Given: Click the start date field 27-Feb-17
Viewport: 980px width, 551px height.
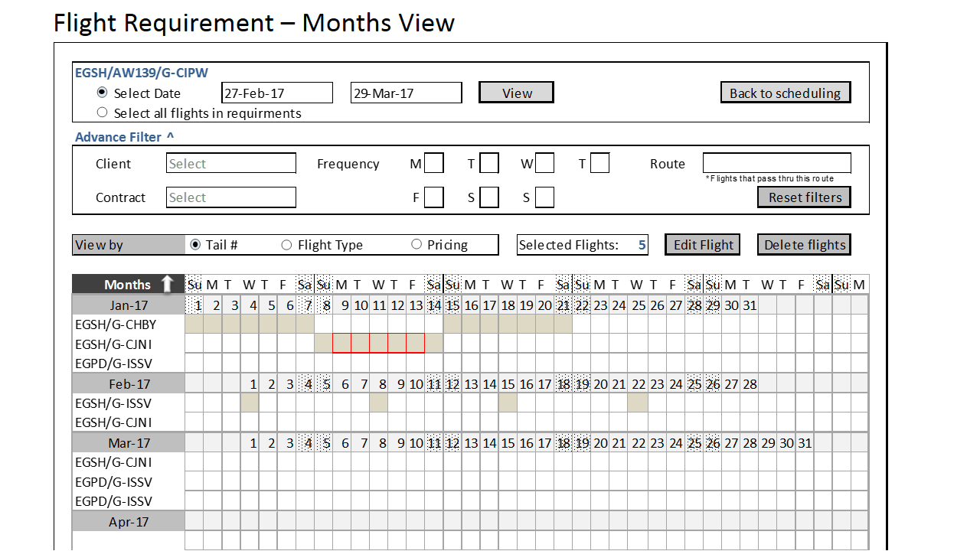Looking at the screenshot, I should (x=277, y=93).
